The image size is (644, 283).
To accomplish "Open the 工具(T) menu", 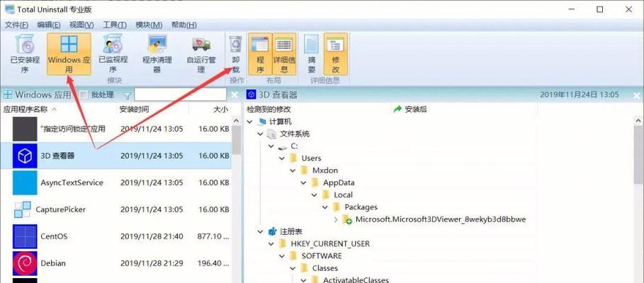I will pyautogui.click(x=115, y=25).
